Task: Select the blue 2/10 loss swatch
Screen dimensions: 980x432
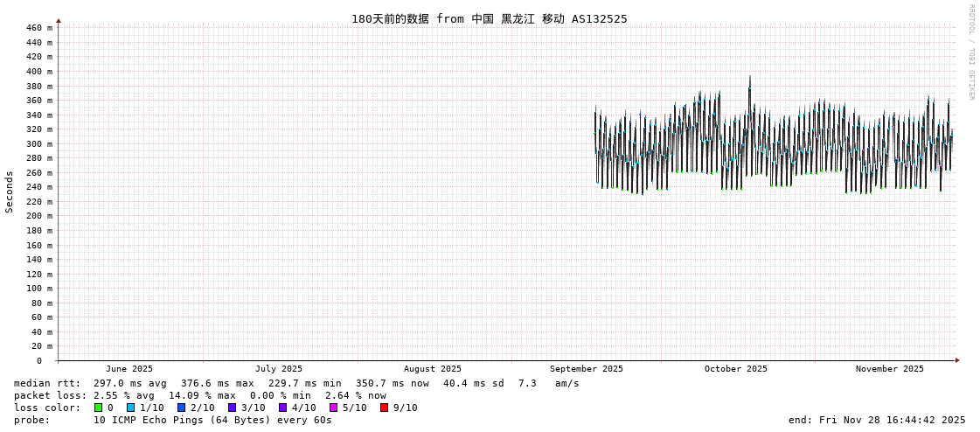Action: [181, 408]
